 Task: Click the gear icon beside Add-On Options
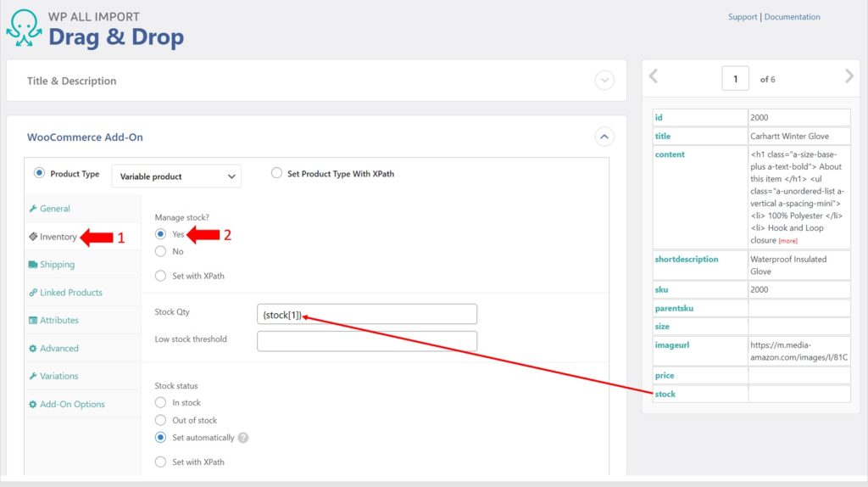click(33, 405)
